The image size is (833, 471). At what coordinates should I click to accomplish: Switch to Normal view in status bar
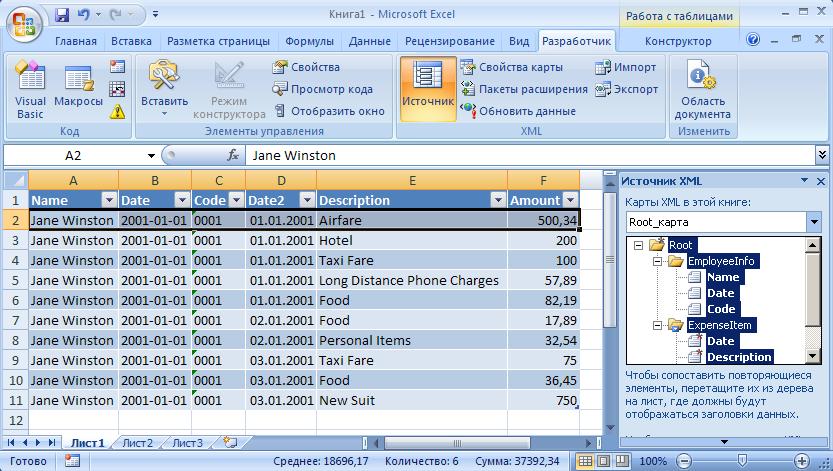click(585, 461)
